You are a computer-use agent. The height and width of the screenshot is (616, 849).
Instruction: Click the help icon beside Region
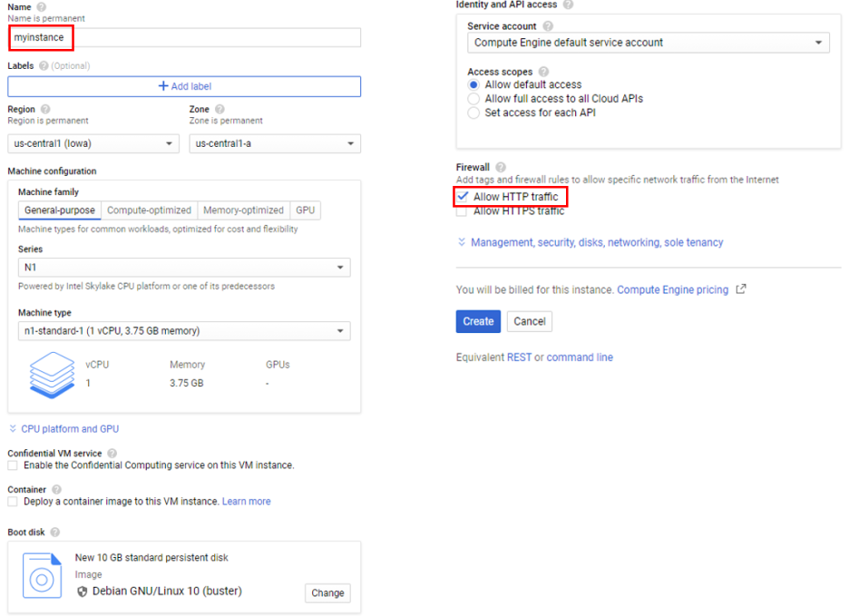coord(45,109)
